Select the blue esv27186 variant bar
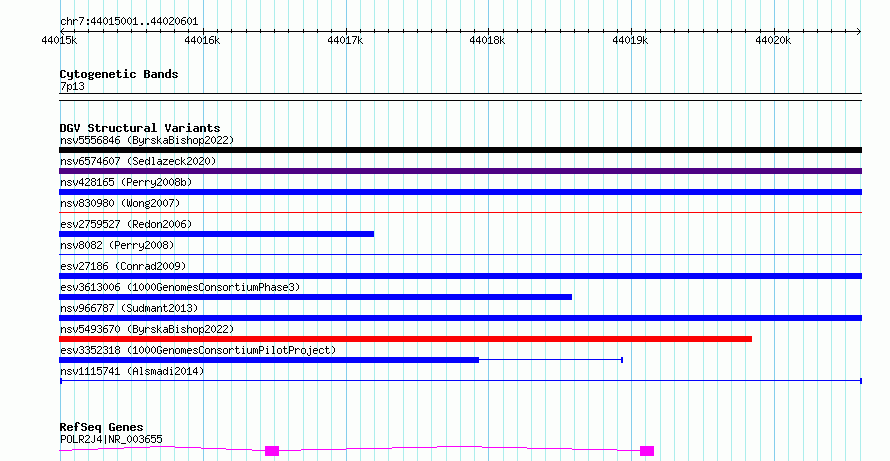 point(460,276)
